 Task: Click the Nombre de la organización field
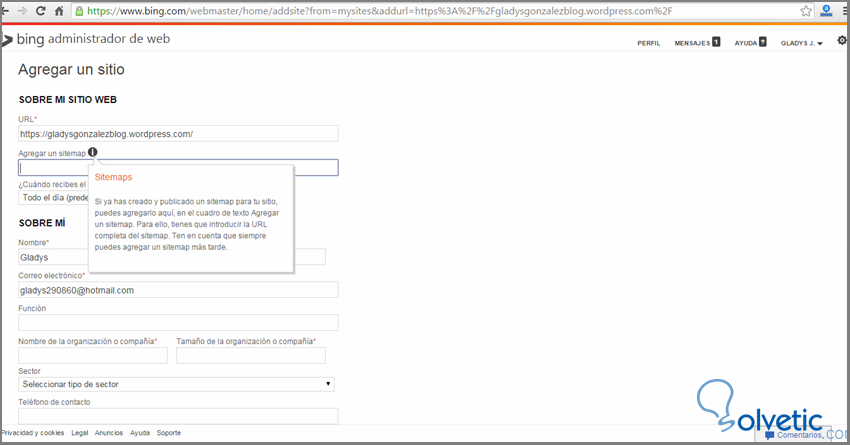(x=93, y=356)
